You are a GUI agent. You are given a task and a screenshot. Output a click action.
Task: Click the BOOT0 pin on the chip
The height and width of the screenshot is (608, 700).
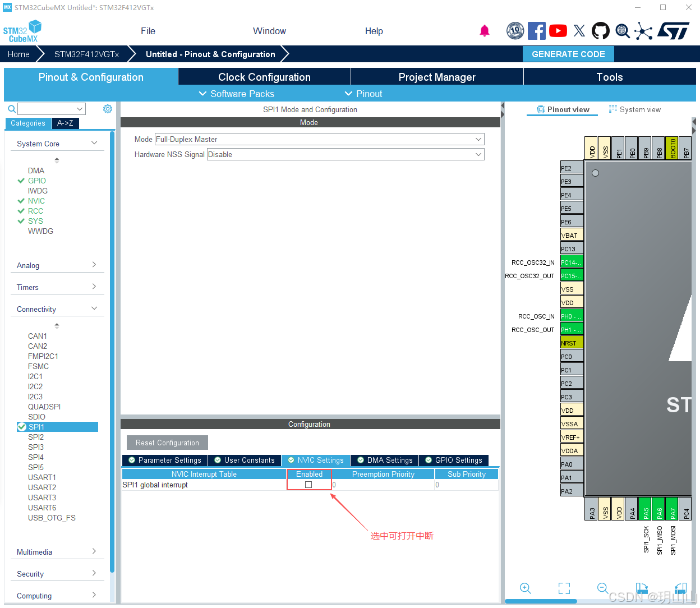tap(673, 148)
